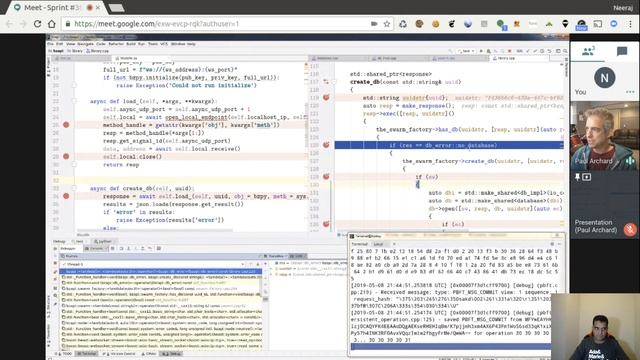
Task: Open the TODO tool window tab
Action: pos(64,353)
